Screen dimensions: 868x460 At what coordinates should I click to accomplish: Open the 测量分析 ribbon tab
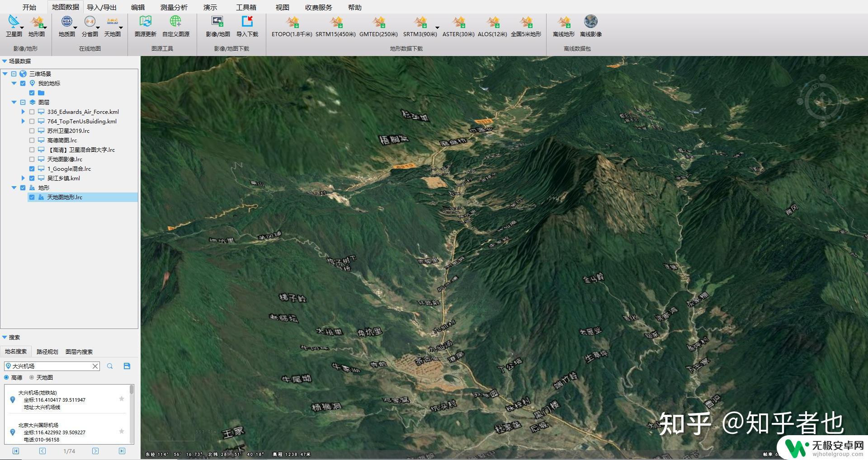tap(174, 7)
